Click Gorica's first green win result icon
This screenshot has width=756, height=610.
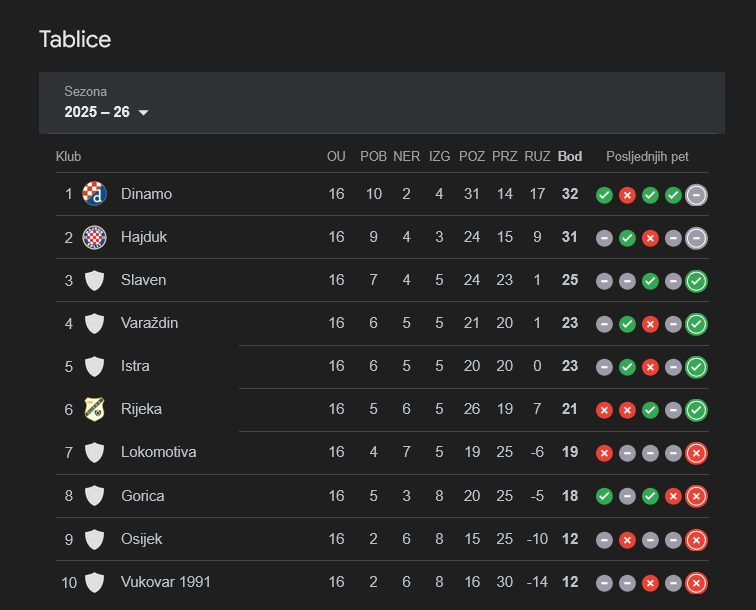click(x=604, y=496)
